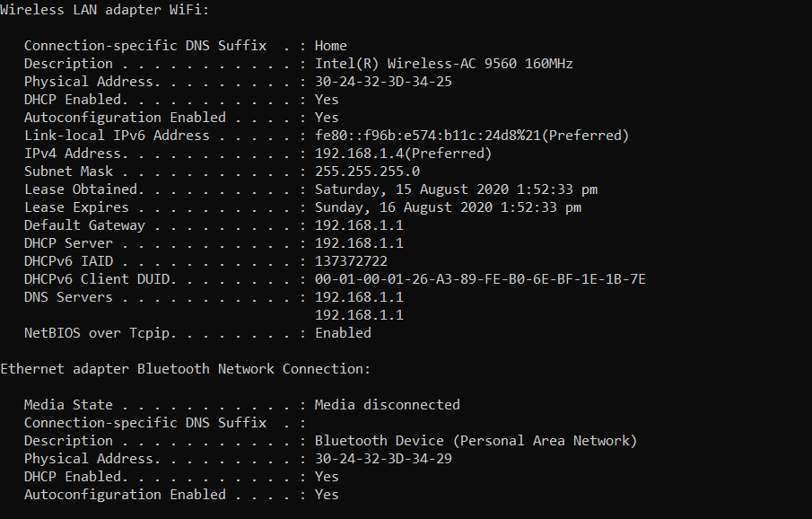Click the DHCPv6 Client DUID value
The image size is (812, 519).
(480, 279)
